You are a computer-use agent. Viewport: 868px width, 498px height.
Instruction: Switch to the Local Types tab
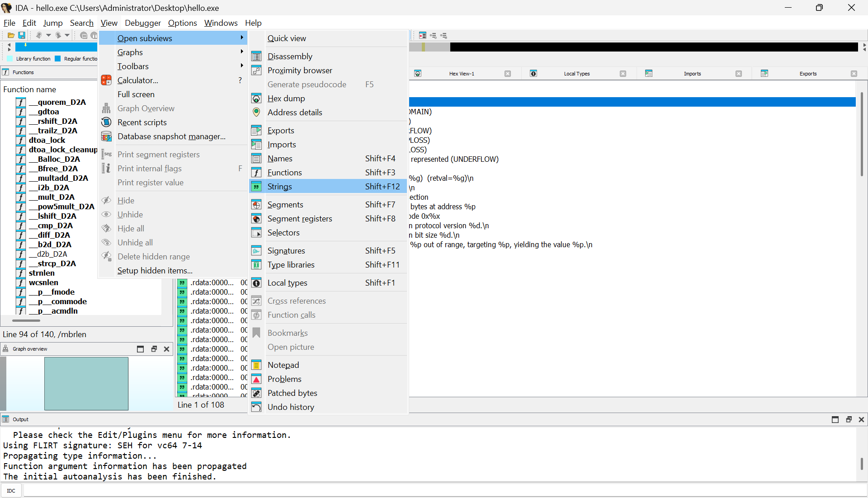[x=576, y=74]
